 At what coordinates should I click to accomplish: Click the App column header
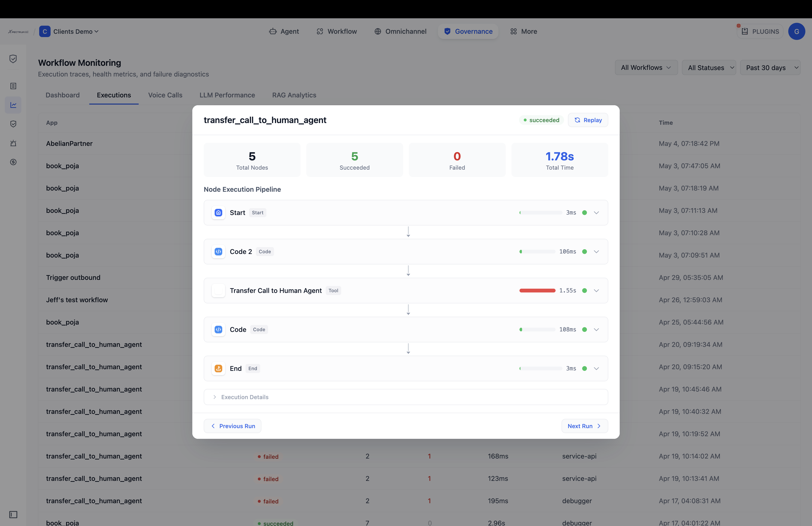point(52,123)
